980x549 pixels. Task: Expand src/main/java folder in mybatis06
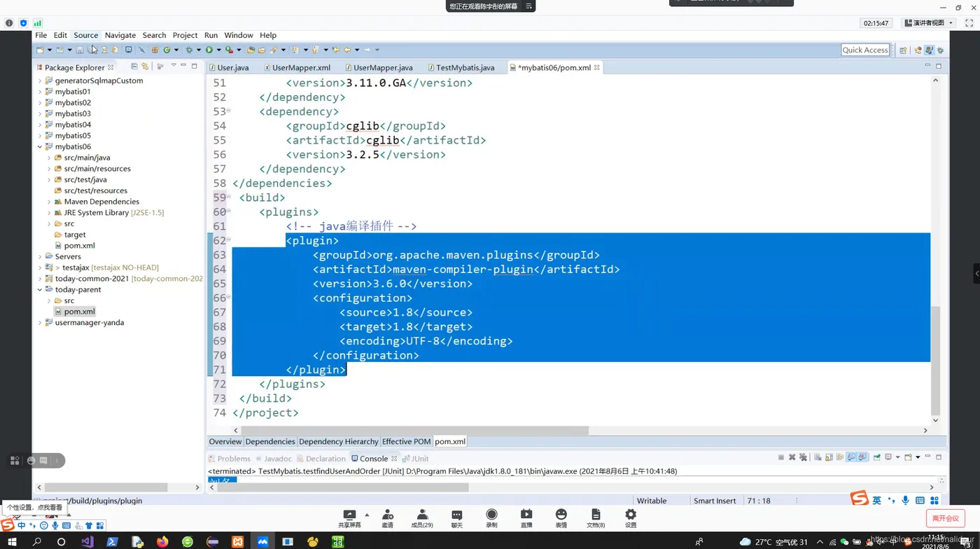[x=49, y=158]
